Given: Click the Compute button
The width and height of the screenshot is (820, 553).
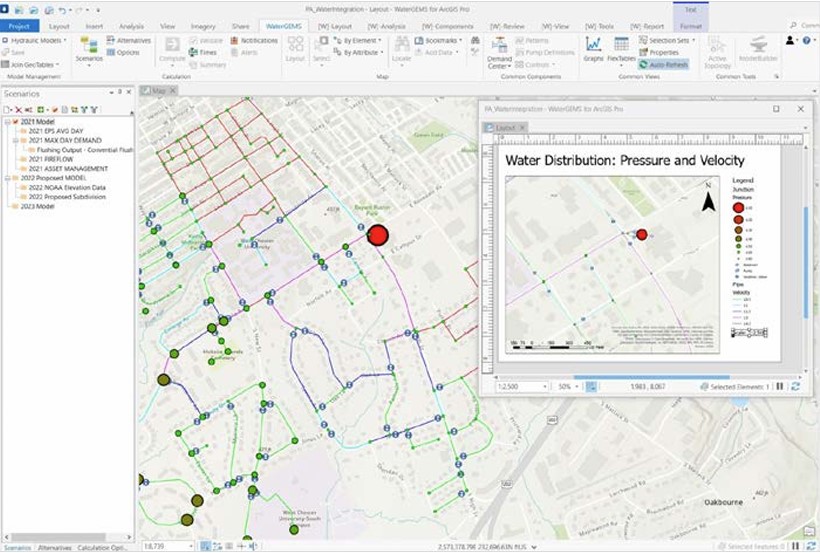Looking at the screenshot, I should [x=172, y=50].
